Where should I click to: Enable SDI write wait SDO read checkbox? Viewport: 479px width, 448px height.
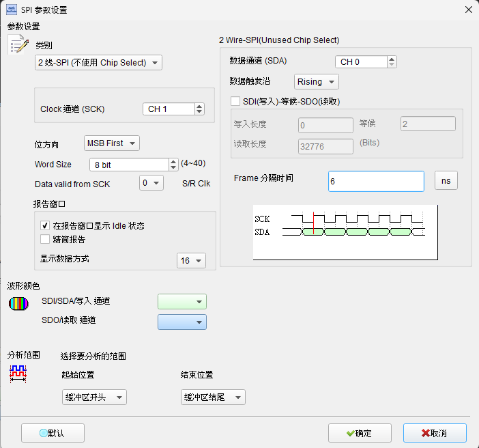[235, 101]
